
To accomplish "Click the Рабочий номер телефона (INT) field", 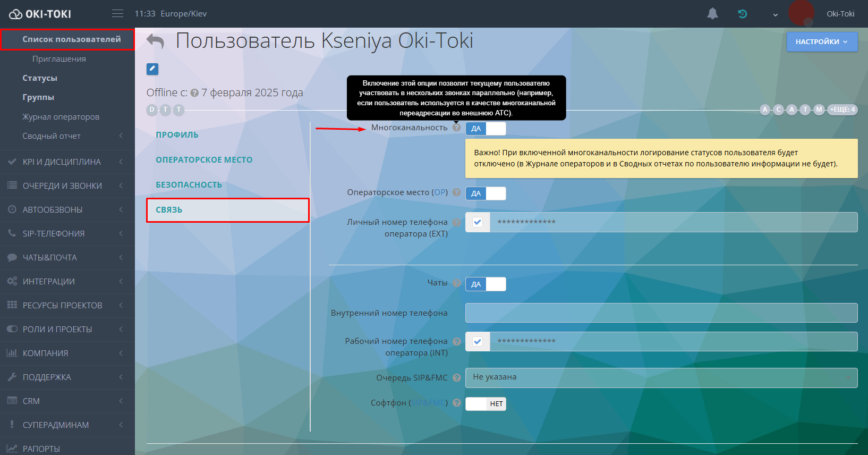I will tap(674, 341).
